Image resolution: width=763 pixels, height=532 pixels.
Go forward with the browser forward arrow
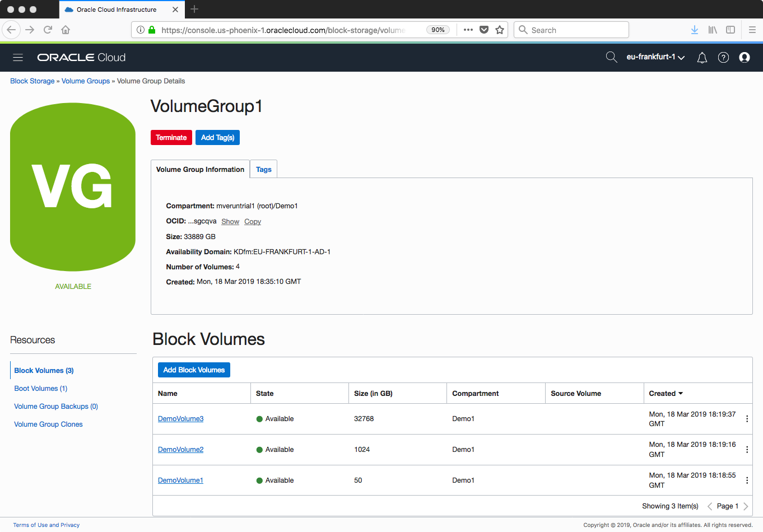coord(30,30)
